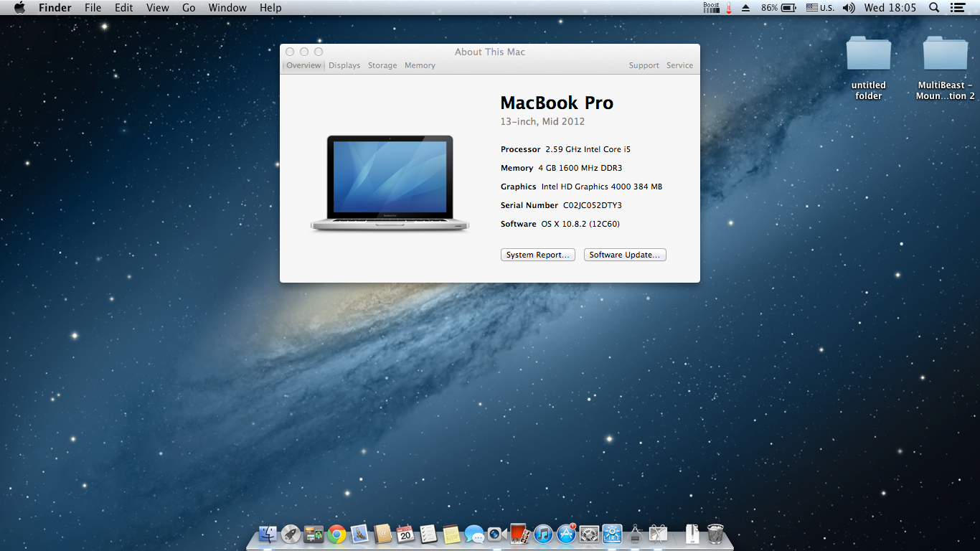Click the "13-inch, Mid 2012" text
Image resolution: width=980 pixels, height=551 pixels.
pos(542,121)
